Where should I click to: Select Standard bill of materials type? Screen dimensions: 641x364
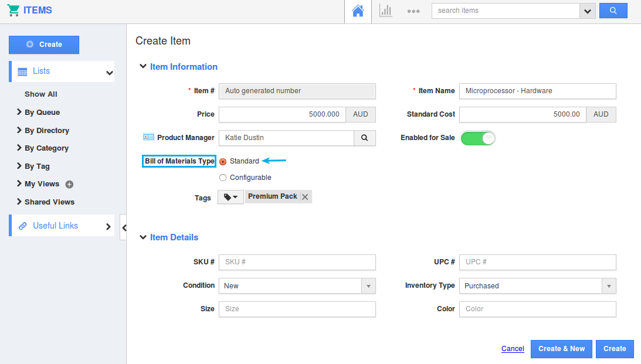[223, 162]
